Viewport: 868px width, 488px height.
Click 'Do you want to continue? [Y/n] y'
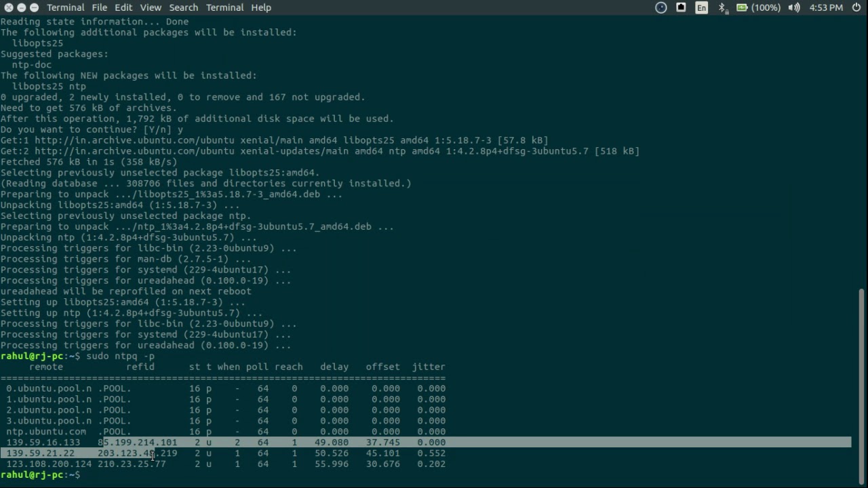pyautogui.click(x=92, y=129)
